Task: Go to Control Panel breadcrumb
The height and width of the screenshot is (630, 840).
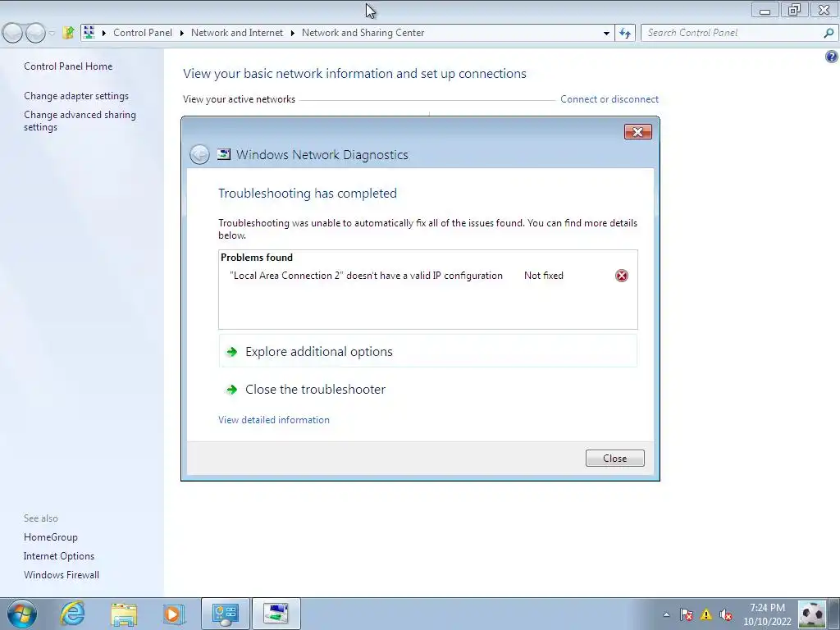Action: pos(143,33)
